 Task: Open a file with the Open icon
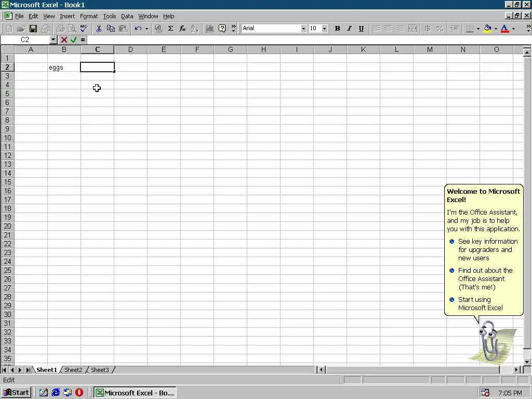pyautogui.click(x=21, y=29)
